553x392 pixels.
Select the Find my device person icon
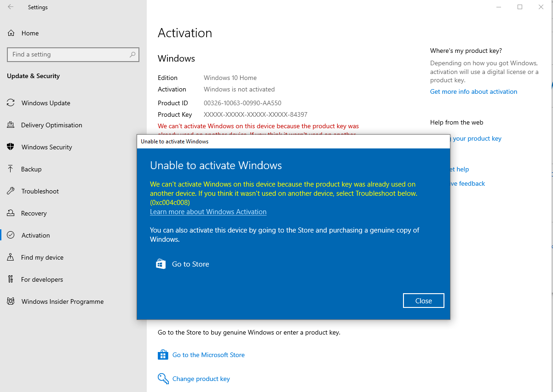point(11,257)
